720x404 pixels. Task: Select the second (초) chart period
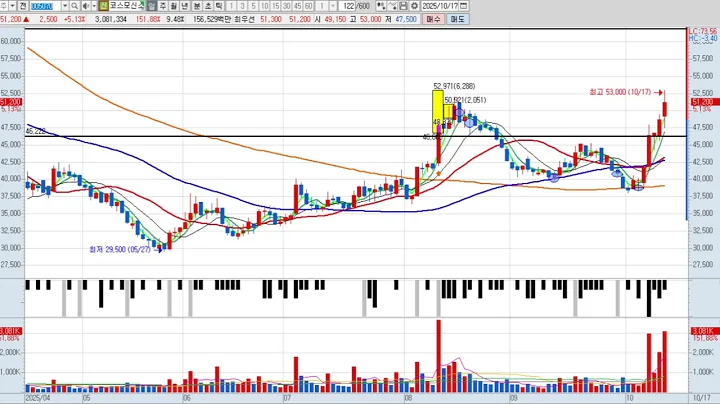click(208, 6)
